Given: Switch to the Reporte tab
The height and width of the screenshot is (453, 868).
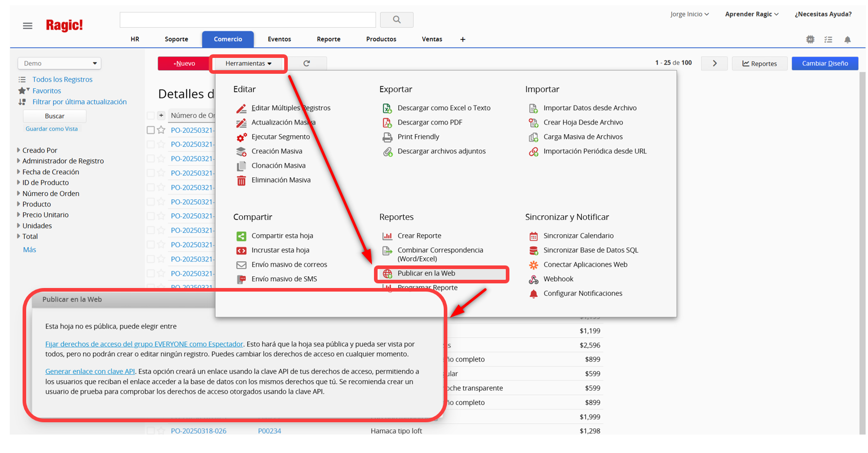Looking at the screenshot, I should 329,39.
